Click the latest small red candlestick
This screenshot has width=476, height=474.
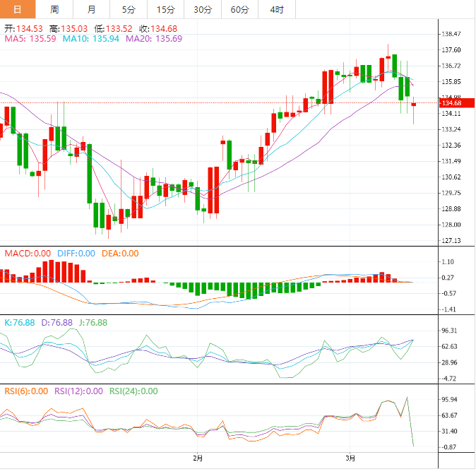click(x=413, y=105)
